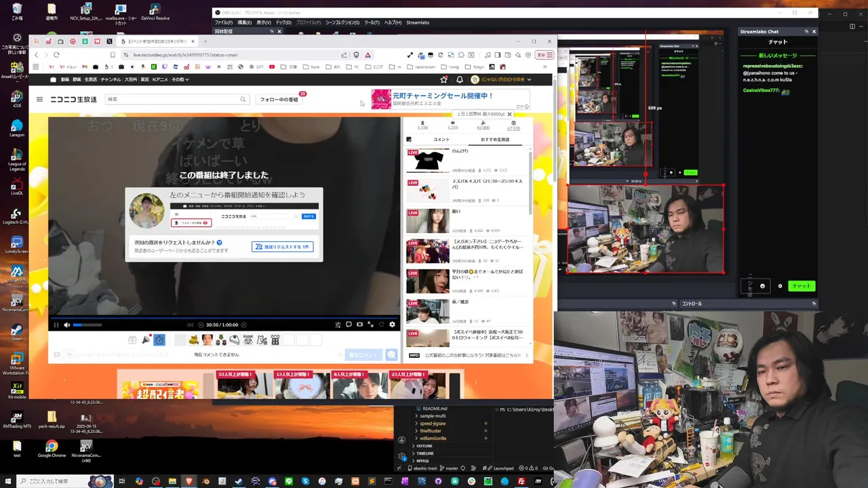Click the gift box icon below player
The width and height of the screenshot is (868, 488).
tap(132, 340)
